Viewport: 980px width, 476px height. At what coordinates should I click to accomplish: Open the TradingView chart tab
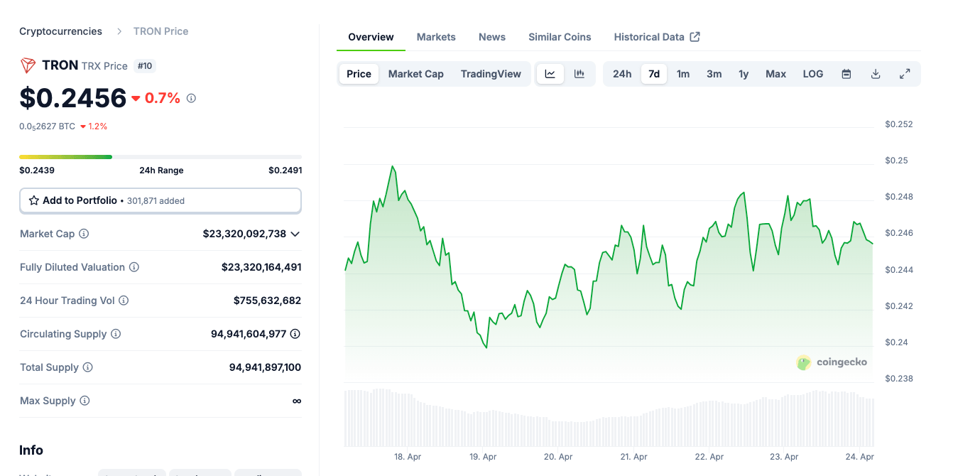coord(491,73)
